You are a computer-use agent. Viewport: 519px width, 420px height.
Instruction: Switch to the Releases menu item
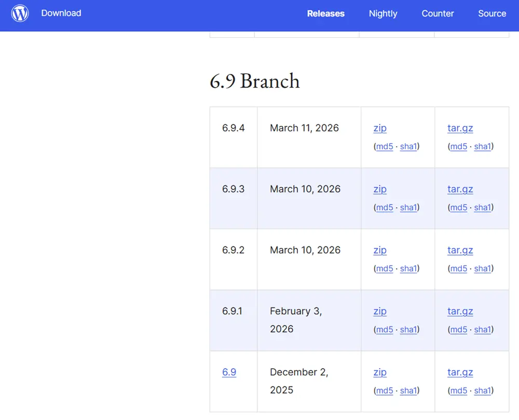tap(326, 13)
